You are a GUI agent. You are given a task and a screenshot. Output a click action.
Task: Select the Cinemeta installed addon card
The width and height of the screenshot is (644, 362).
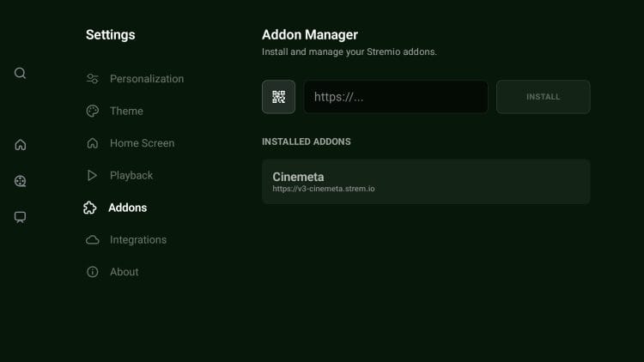[426, 182]
